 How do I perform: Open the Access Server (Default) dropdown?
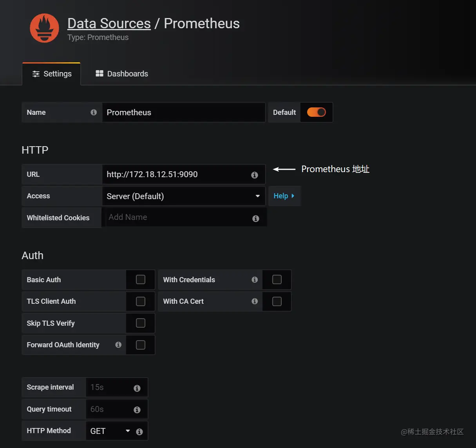(x=184, y=196)
